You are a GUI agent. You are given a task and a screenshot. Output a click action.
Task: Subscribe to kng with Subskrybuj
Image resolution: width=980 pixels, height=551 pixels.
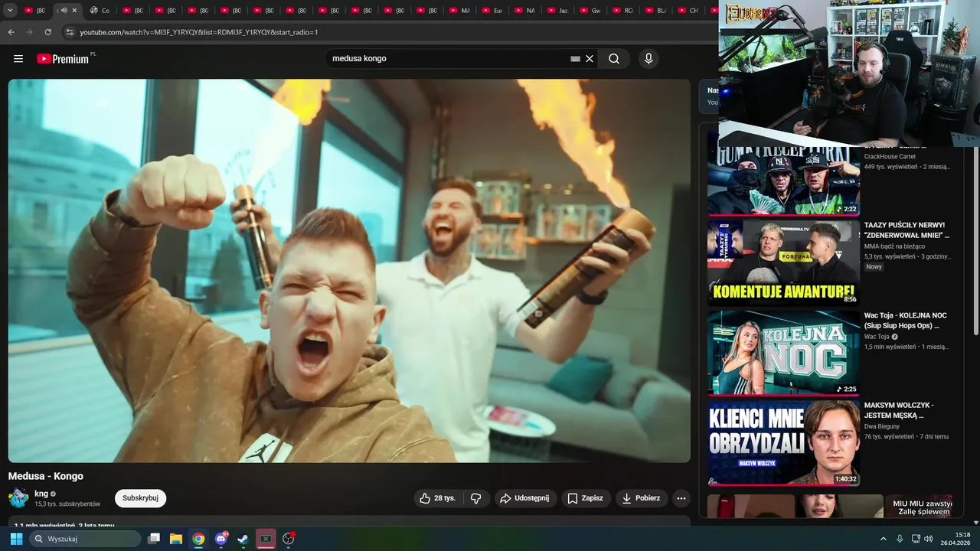point(140,498)
